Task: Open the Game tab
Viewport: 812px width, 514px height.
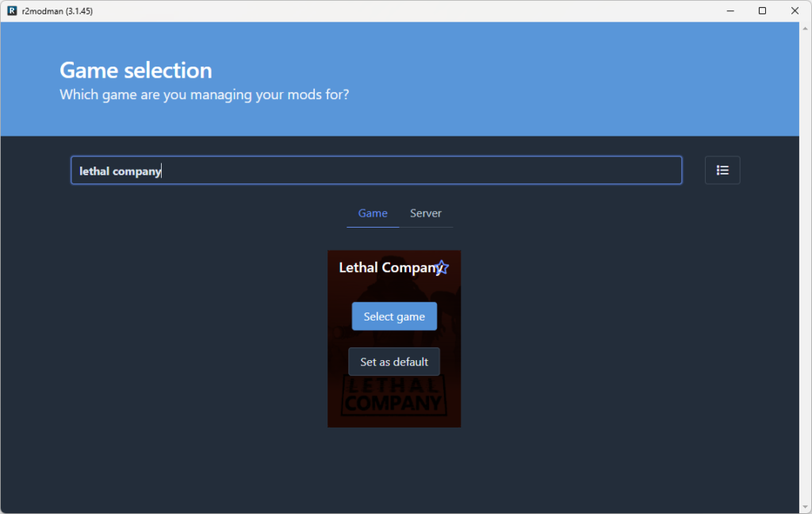Action: [373, 213]
